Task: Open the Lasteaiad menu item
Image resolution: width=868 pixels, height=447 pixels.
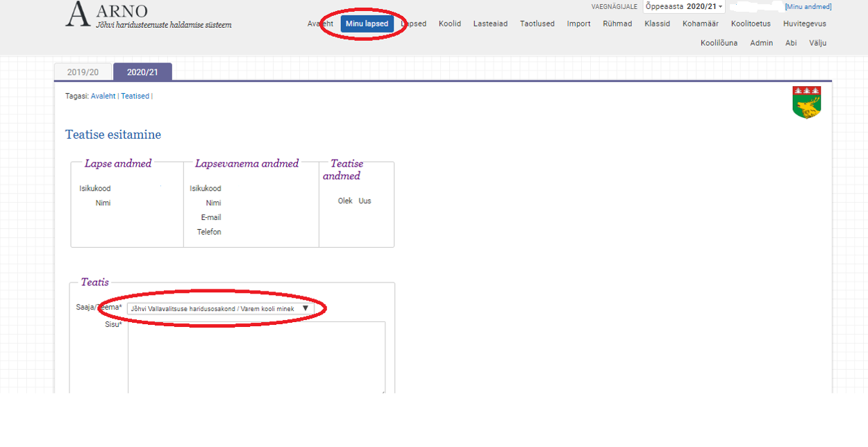Action: [x=490, y=24]
